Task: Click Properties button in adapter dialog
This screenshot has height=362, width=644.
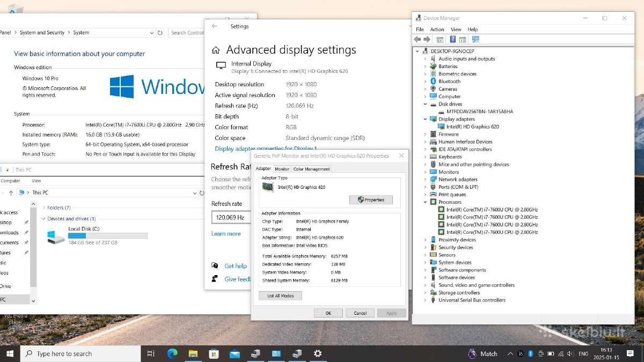Action: [x=371, y=200]
